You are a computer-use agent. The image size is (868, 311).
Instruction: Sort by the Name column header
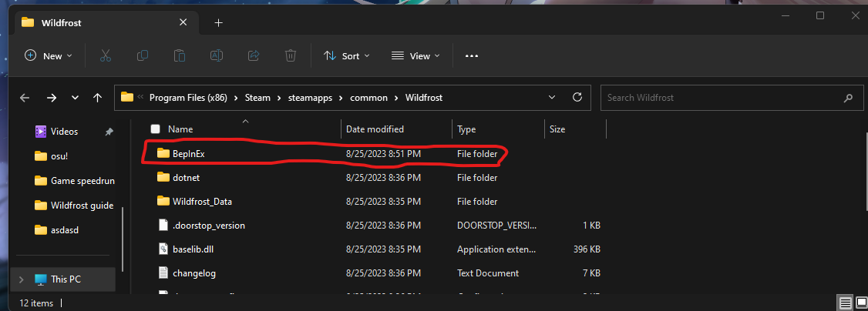[180, 129]
